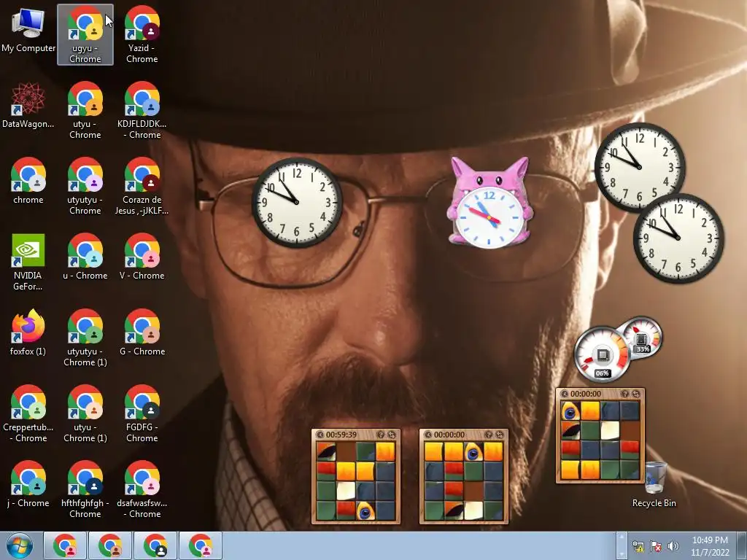The width and height of the screenshot is (747, 560).
Task: Select the G - Chrome shortcut
Action: tap(142, 333)
